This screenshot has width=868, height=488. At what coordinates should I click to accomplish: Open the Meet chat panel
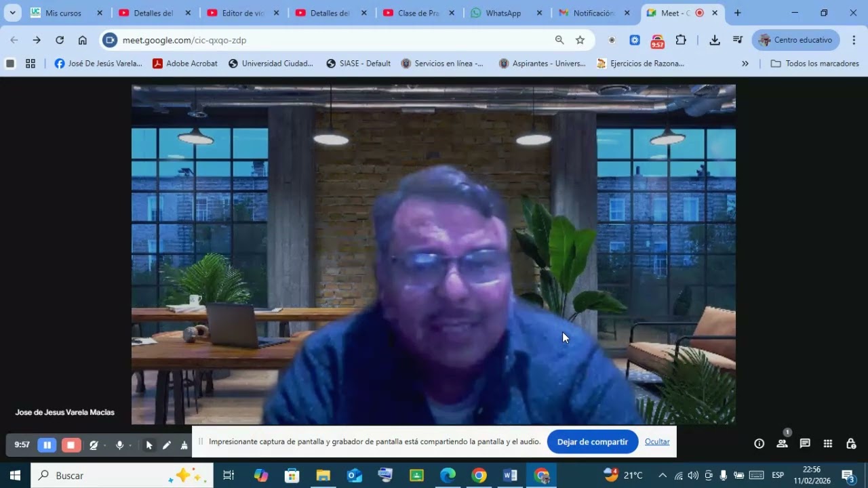[805, 444]
